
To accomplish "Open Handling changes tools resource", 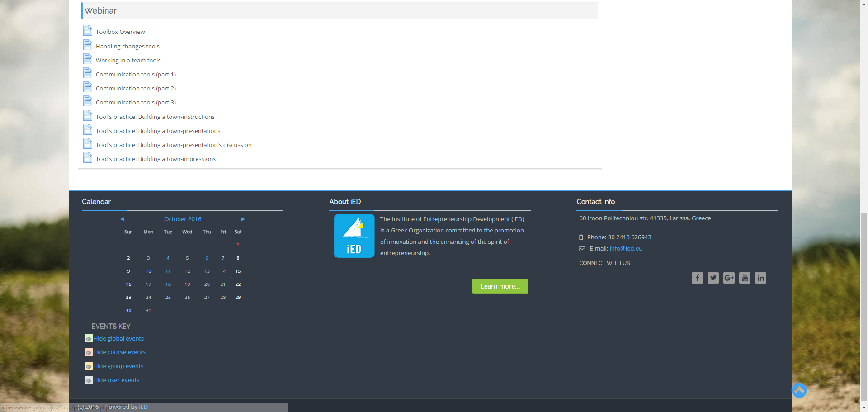I will tap(127, 46).
